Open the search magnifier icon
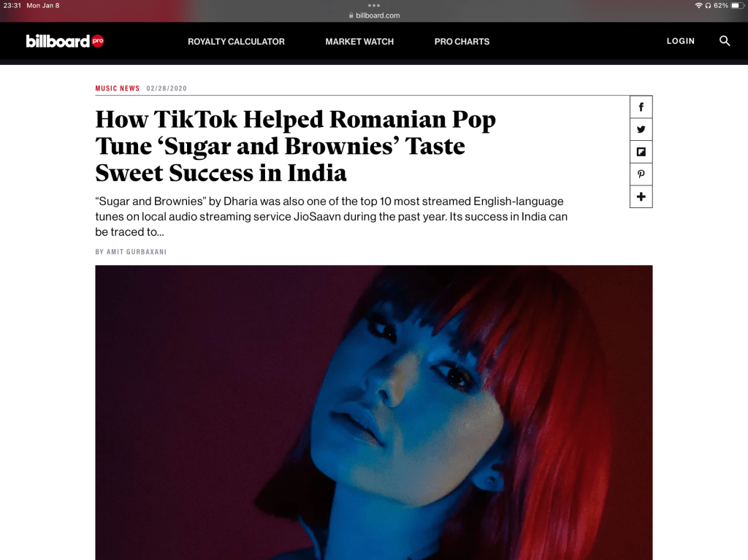Screen dimensions: 748x560 click(x=724, y=41)
